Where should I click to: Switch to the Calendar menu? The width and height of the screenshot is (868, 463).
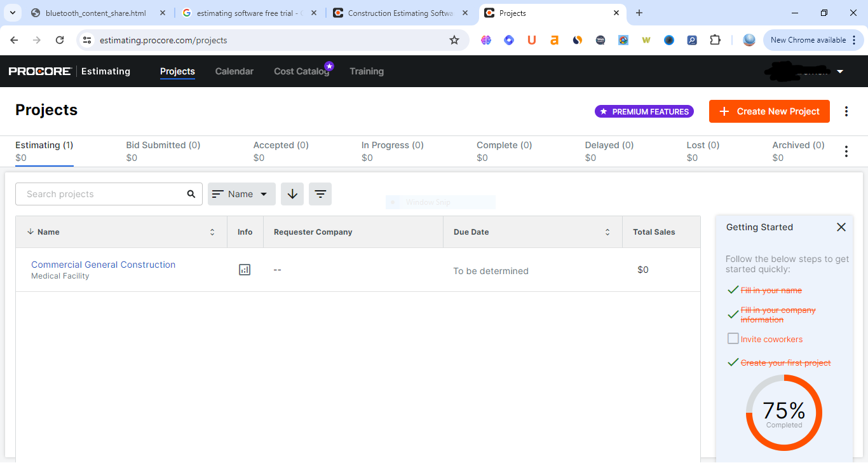[x=234, y=71]
